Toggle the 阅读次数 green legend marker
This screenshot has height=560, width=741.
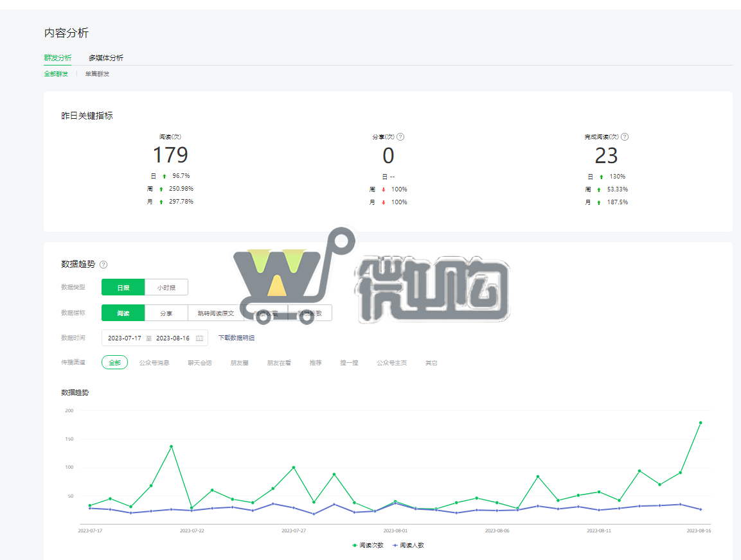[x=355, y=545]
